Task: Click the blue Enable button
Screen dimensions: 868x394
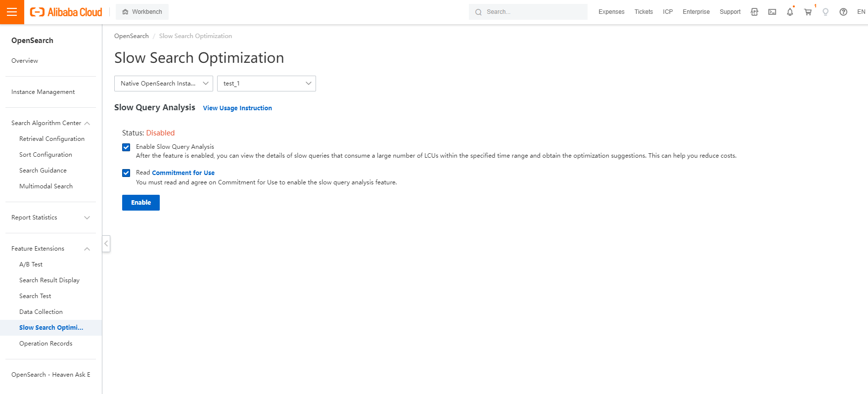Action: (141, 203)
